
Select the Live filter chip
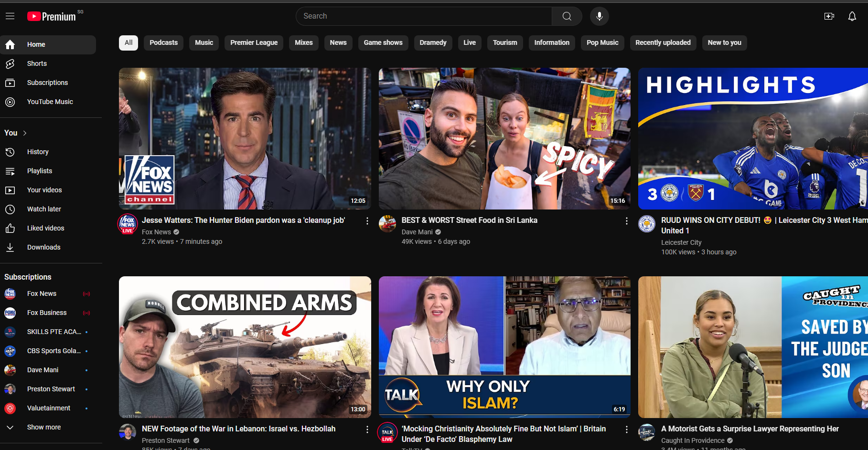coord(470,43)
